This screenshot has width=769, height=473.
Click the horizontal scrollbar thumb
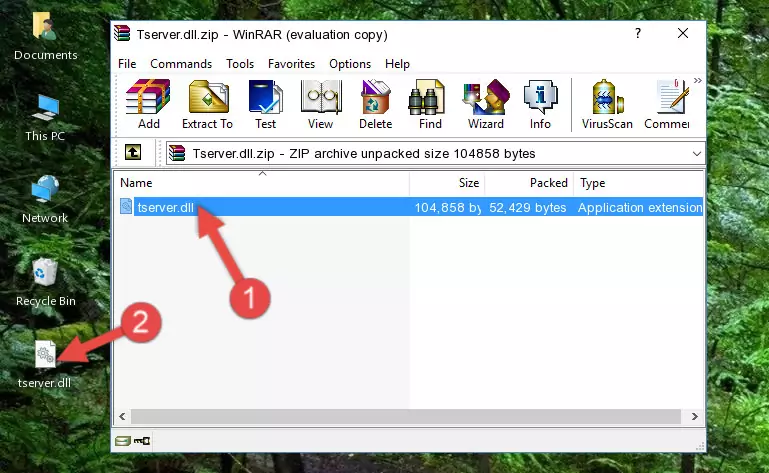coord(406,417)
